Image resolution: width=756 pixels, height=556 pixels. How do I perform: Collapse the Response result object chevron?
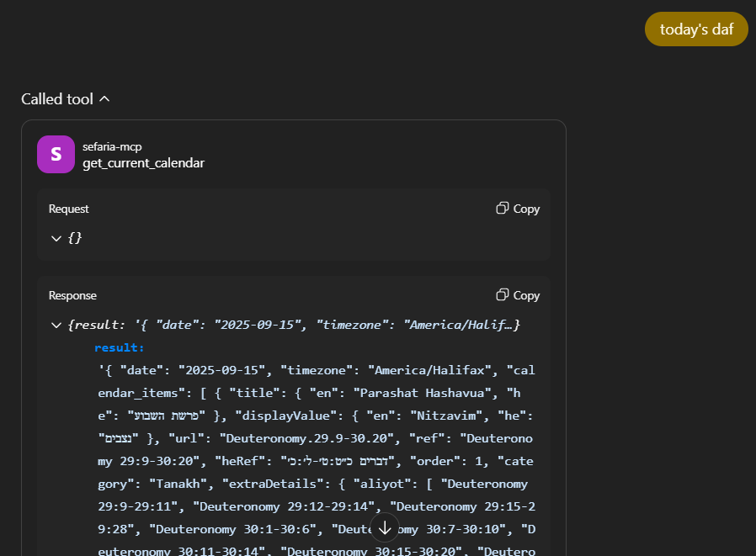56,326
